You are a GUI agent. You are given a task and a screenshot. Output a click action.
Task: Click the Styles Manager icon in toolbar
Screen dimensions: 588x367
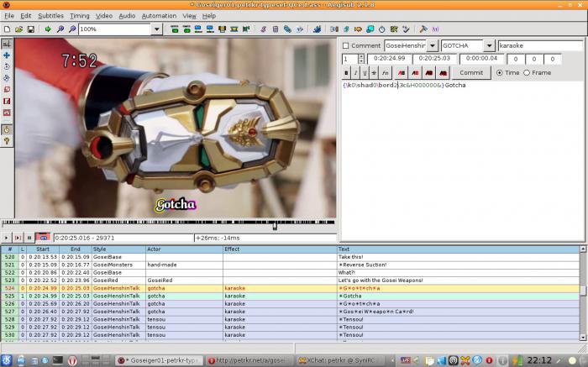263,29
